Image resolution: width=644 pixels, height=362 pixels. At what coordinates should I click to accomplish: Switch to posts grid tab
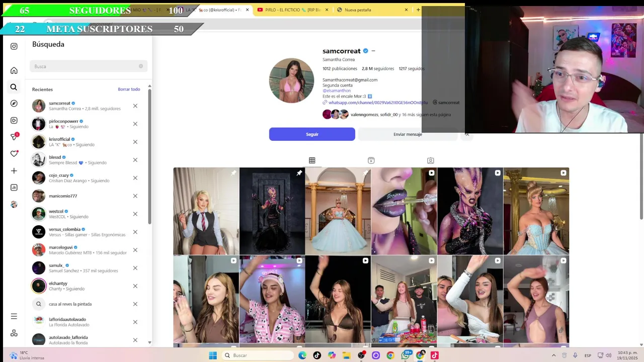[312, 160]
